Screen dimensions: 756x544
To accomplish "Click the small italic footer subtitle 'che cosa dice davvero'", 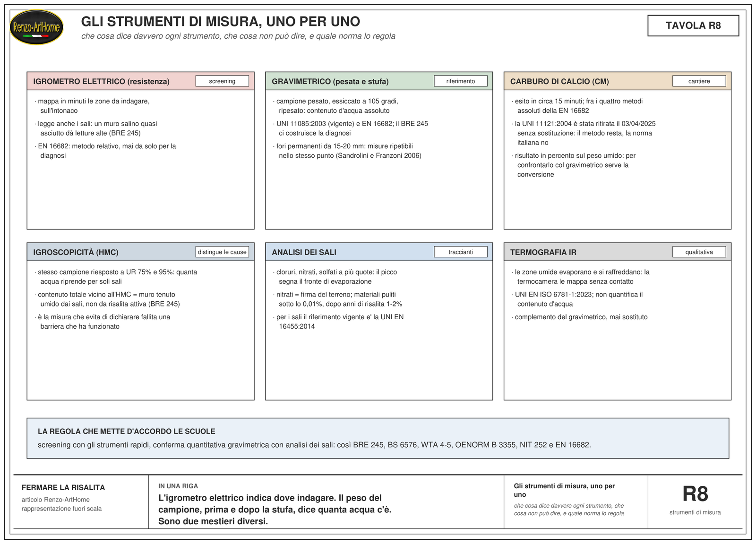I will click(569, 510).
